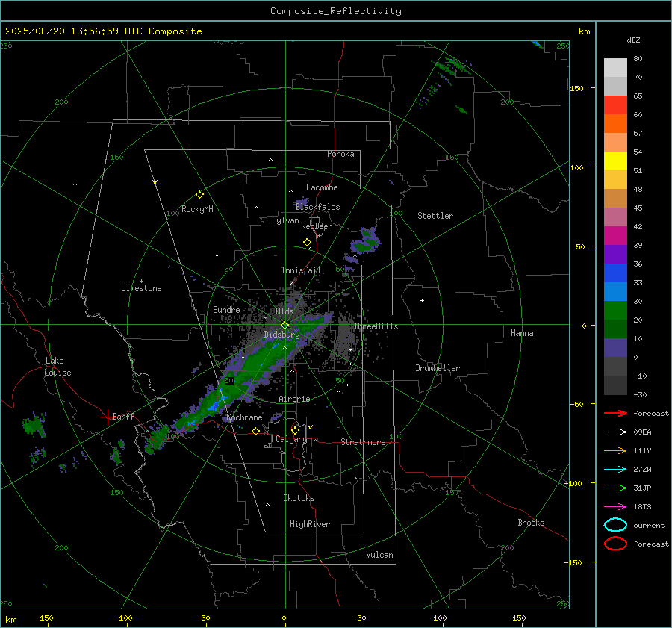Click the royal blue 33-36 dBZ swatch
The image size is (672, 628).
pyautogui.click(x=615, y=273)
